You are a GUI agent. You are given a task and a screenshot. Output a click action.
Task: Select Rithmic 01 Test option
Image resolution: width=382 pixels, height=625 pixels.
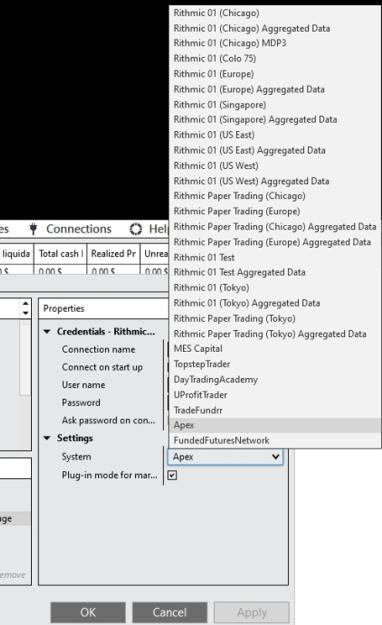tap(274, 258)
